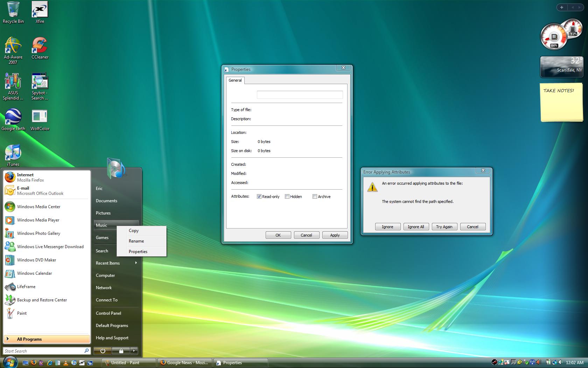Choose Copy from the context menu
Viewport: 588px width, 368px height.
(141, 231)
